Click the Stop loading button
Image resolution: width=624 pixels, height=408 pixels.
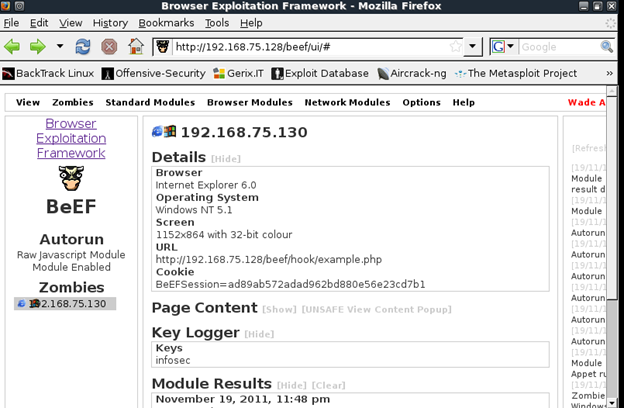pyautogui.click(x=109, y=47)
